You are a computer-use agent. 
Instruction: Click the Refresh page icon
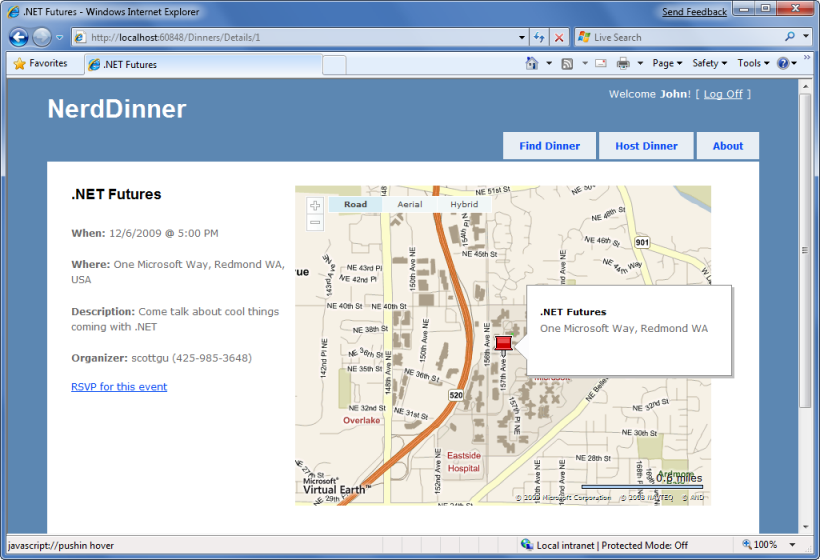pos(539,38)
